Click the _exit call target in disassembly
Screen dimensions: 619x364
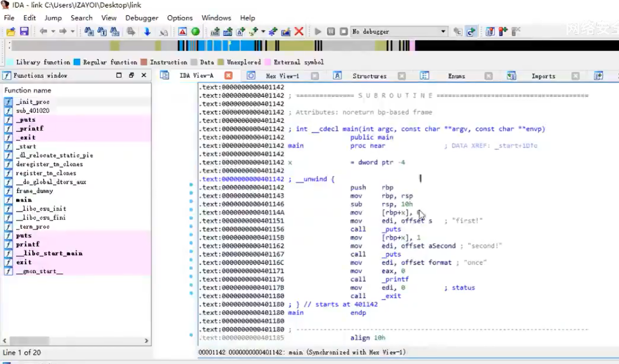tap(391, 296)
